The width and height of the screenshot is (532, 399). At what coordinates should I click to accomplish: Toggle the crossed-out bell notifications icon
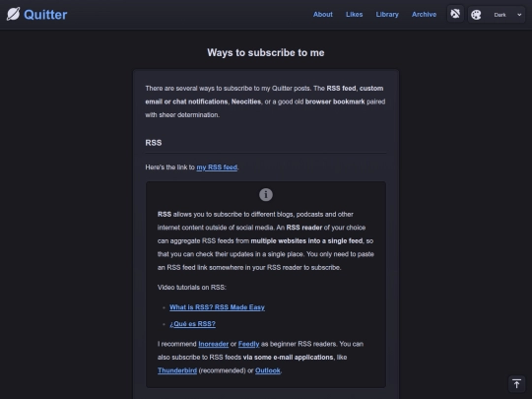click(455, 14)
